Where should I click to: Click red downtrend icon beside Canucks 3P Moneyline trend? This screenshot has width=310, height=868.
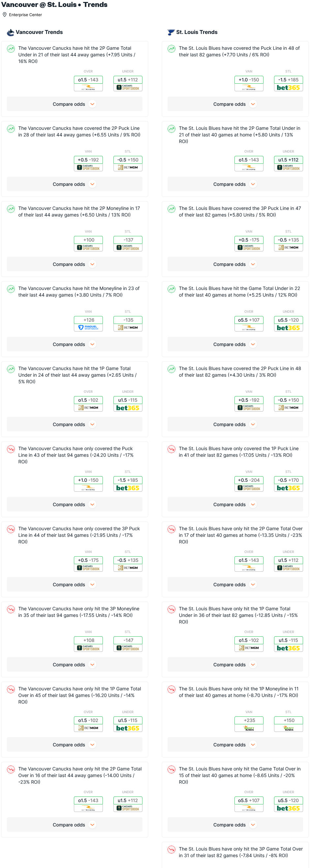11,609
